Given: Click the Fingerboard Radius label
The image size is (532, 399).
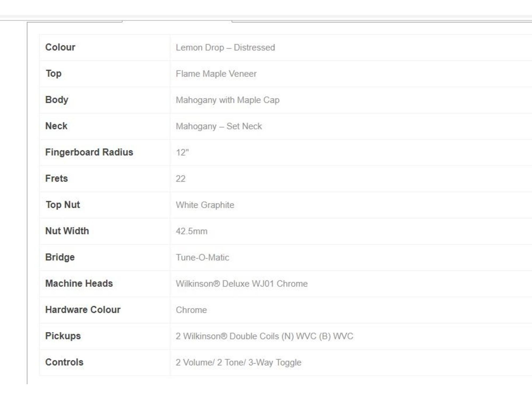Looking at the screenshot, I should click(x=89, y=152).
